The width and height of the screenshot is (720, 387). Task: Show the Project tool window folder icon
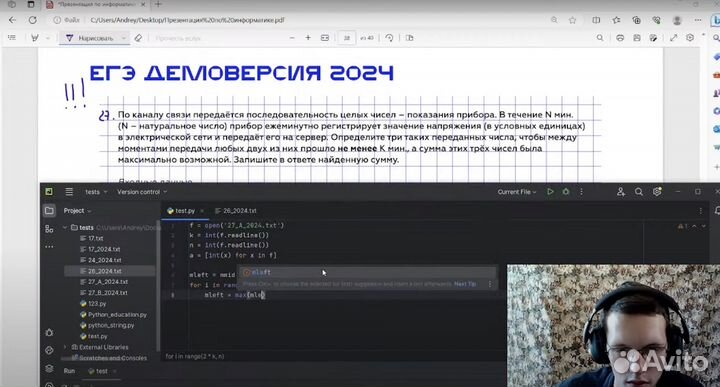pos(49,211)
